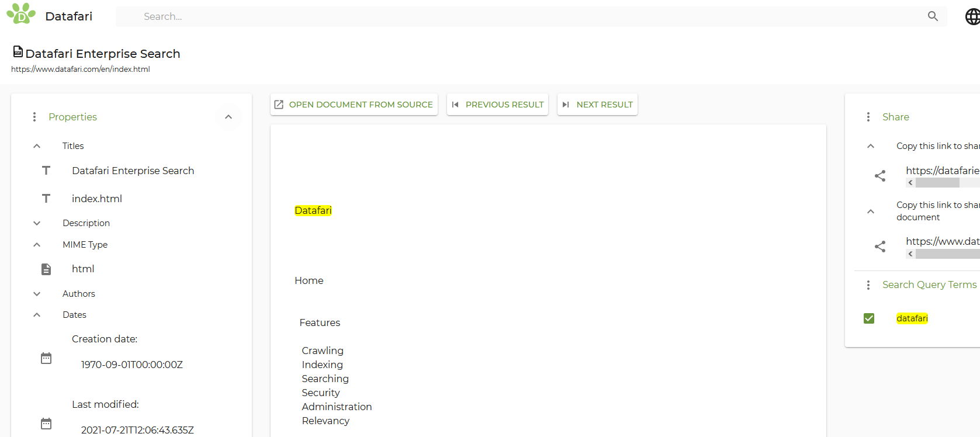Viewport: 980px width, 437px height.
Task: Click the Share panel heading
Action: [896, 117]
